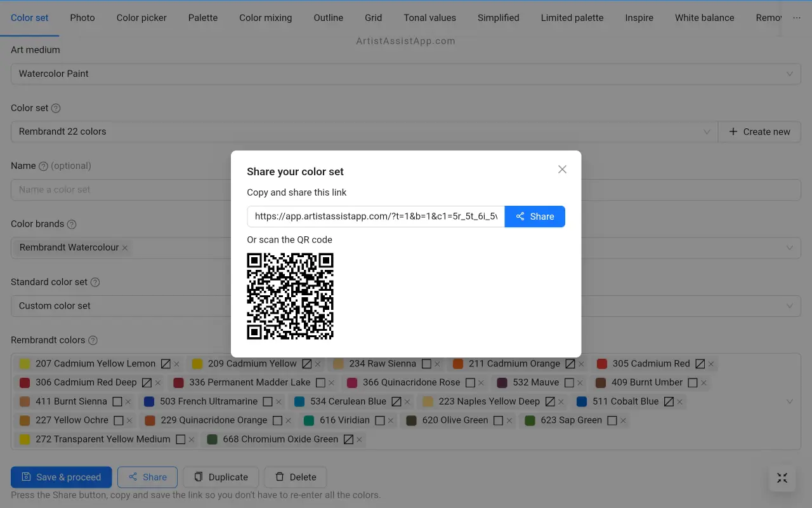The width and height of the screenshot is (812, 508).
Task: Toggle the 336 Permanent Madder Lake checkbox
Action: click(x=320, y=383)
